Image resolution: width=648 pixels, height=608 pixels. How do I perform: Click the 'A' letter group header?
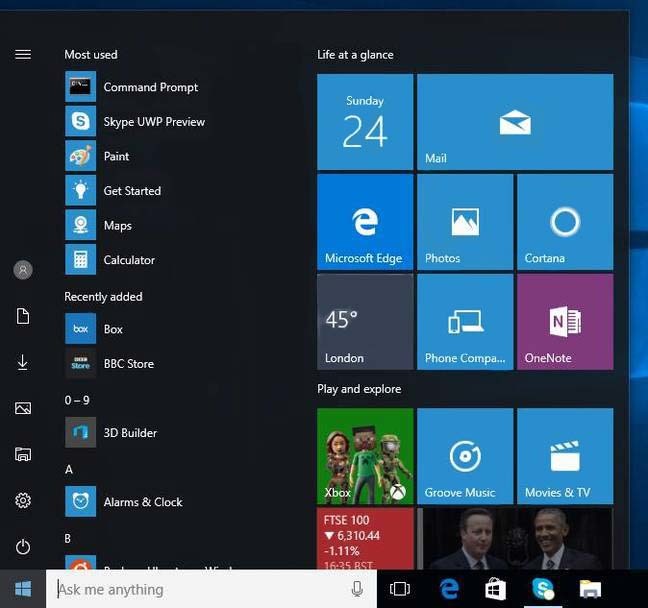(x=69, y=470)
